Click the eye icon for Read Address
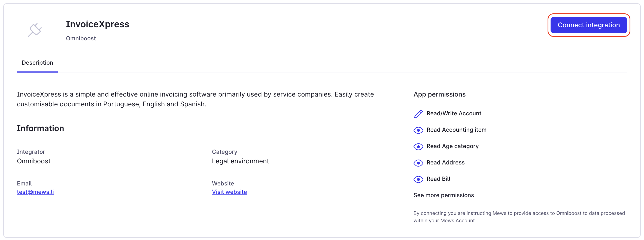This screenshot has width=644, height=240. (x=418, y=163)
